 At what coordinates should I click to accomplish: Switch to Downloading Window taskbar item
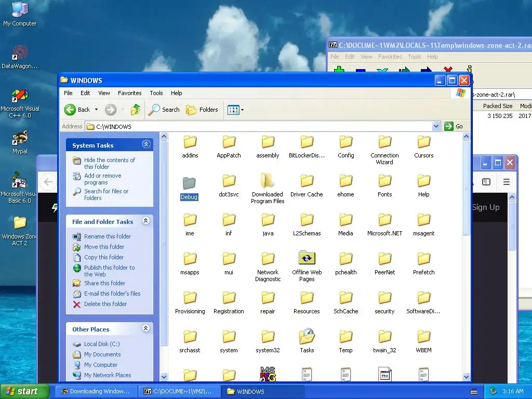(x=96, y=391)
